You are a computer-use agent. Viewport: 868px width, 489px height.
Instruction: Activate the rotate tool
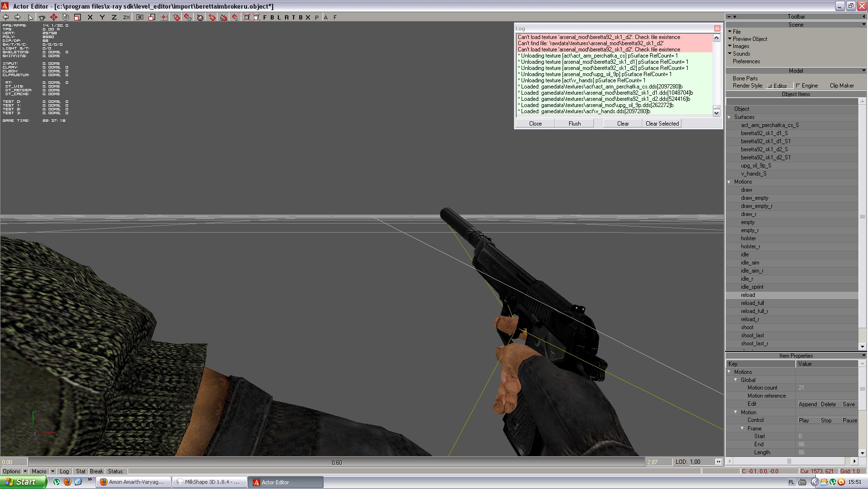[x=66, y=17]
